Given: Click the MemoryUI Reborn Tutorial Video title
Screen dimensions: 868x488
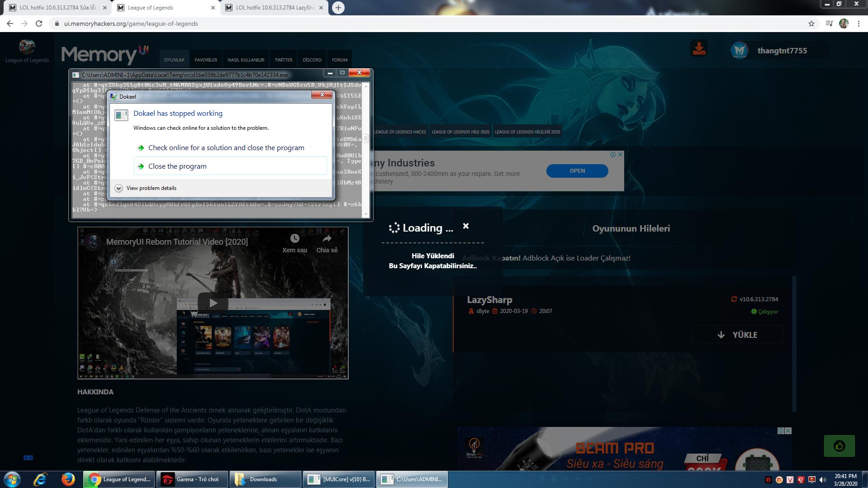Looking at the screenshot, I should (x=177, y=242).
